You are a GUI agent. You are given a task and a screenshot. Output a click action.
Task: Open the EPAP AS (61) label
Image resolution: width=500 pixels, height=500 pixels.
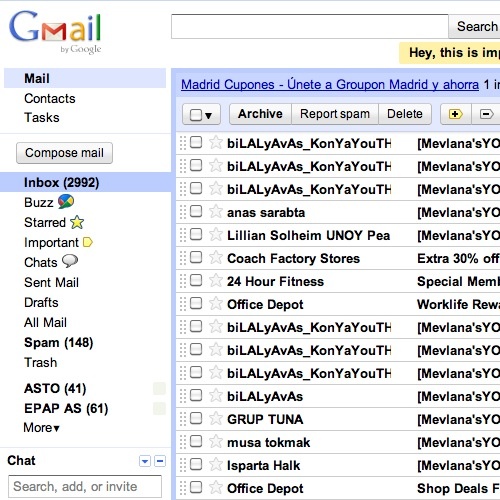(x=66, y=409)
